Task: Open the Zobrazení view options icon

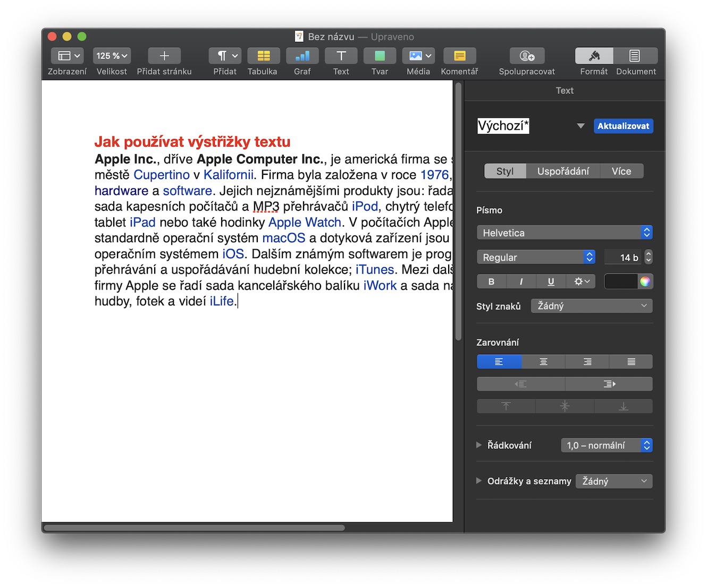Action: [67, 56]
